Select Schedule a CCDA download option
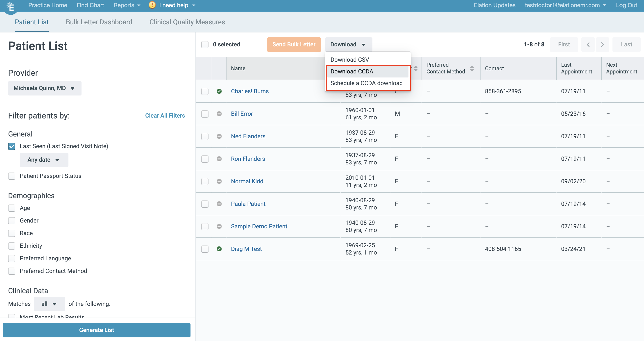644x341 pixels. click(x=367, y=83)
